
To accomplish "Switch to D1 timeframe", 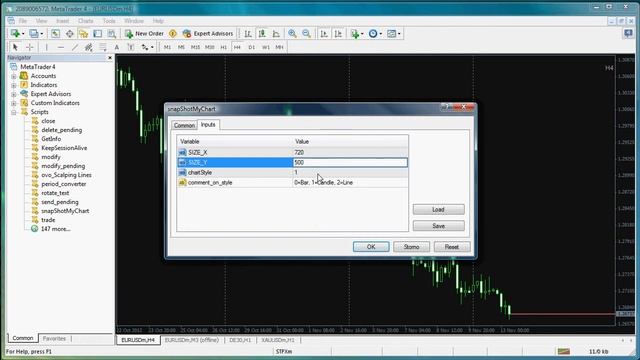I will point(251,47).
